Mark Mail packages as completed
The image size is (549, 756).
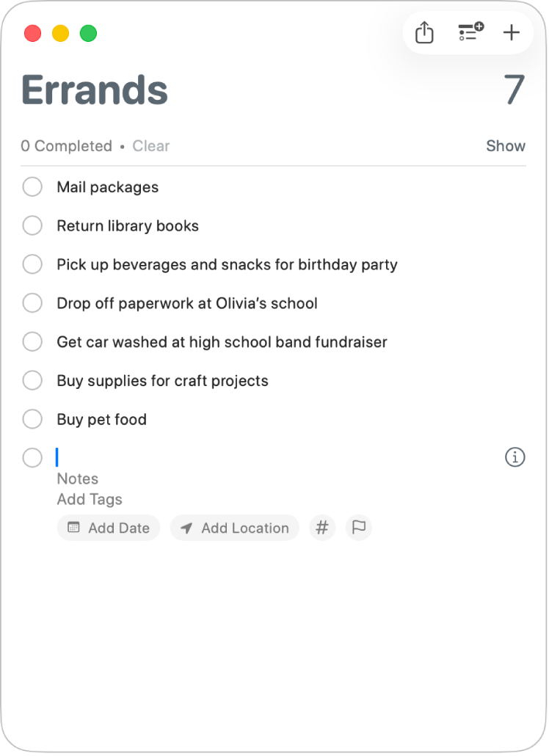tap(32, 187)
